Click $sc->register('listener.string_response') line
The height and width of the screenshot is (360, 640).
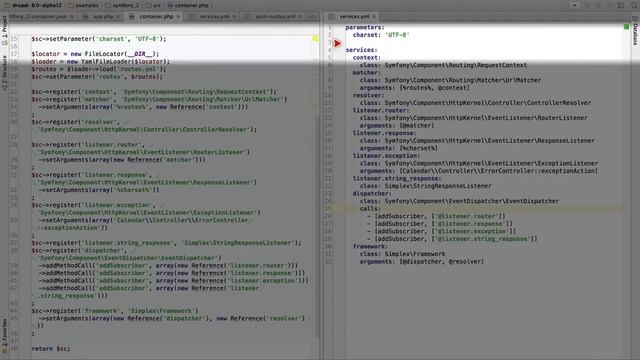coord(166,243)
